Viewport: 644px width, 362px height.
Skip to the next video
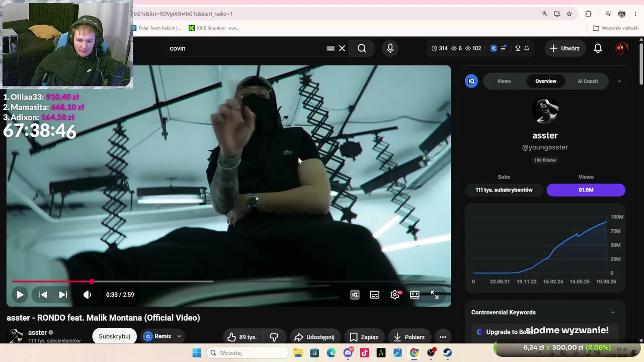point(63,295)
